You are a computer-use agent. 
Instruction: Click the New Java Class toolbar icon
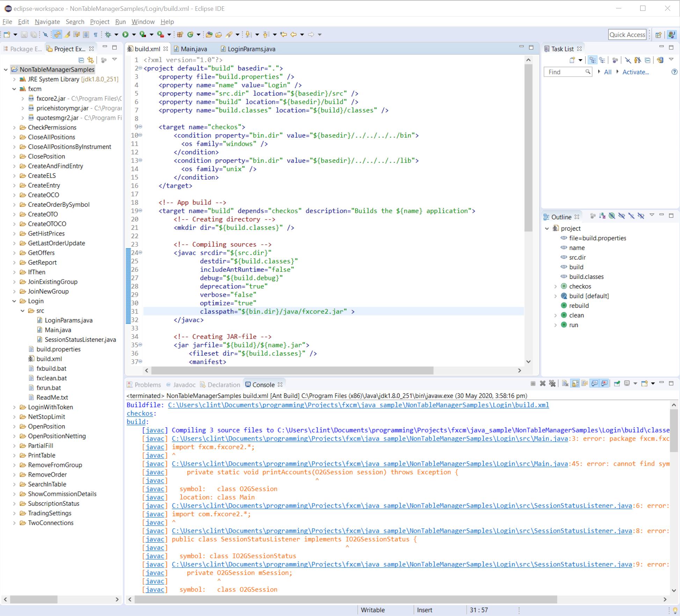[190, 35]
